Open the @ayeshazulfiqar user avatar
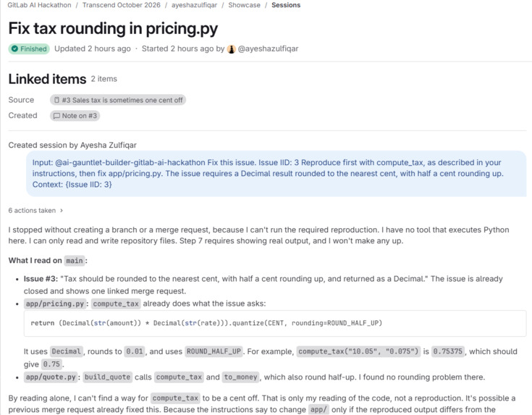This screenshot has width=532, height=415. (x=231, y=49)
